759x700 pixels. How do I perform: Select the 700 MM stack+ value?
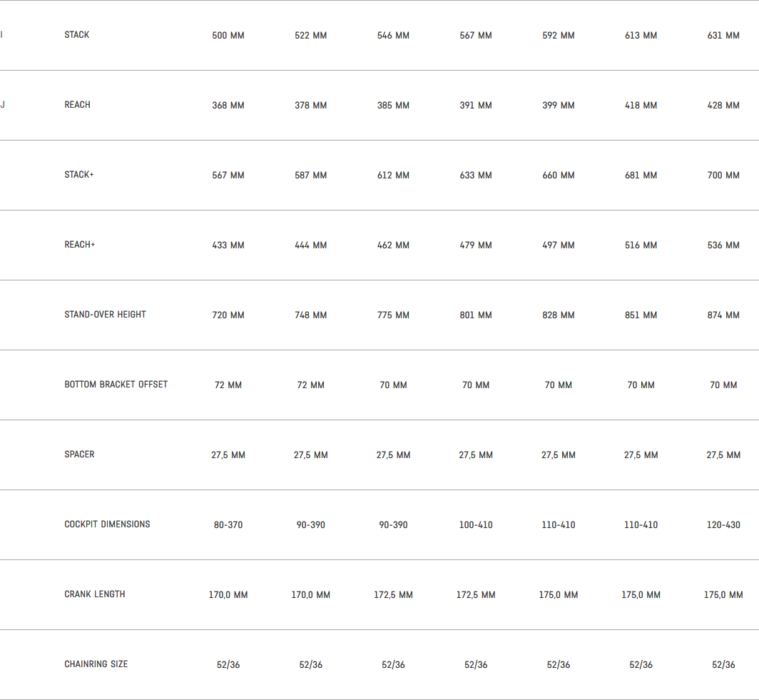coord(723,176)
